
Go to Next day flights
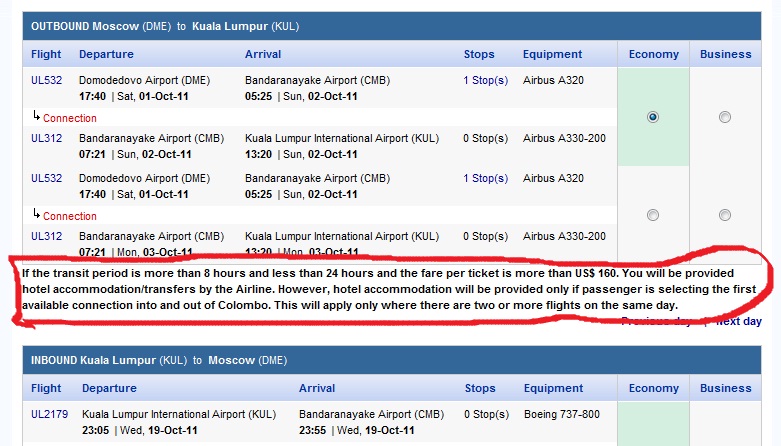(x=738, y=321)
